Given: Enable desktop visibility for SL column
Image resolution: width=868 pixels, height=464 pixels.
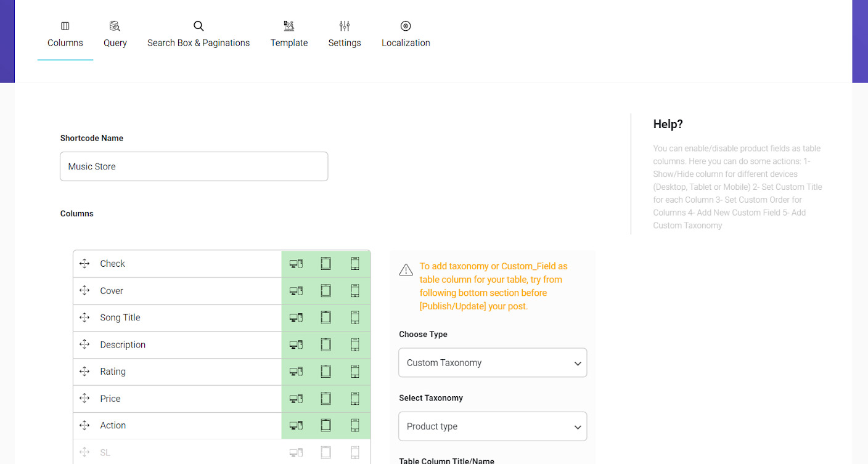Looking at the screenshot, I should (x=296, y=452).
